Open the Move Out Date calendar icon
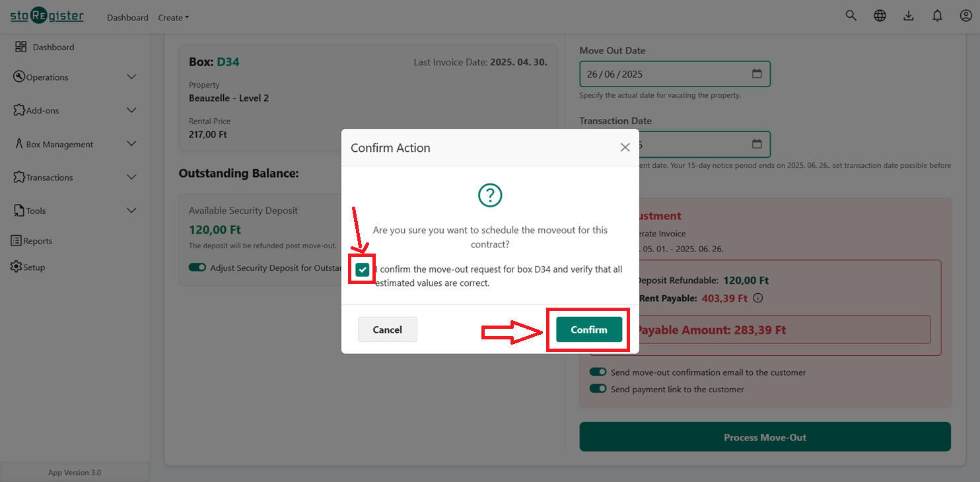The width and height of the screenshot is (980, 482). pyautogui.click(x=757, y=73)
